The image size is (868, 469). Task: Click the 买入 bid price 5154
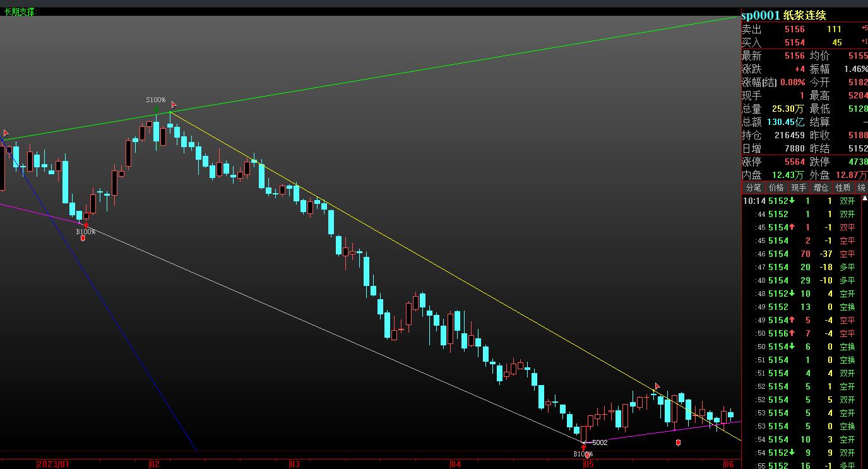click(795, 42)
